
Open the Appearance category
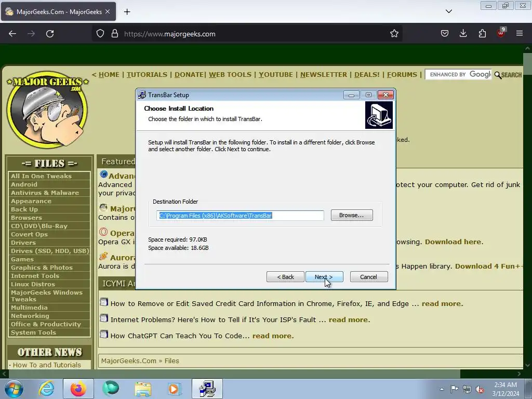[31, 201]
